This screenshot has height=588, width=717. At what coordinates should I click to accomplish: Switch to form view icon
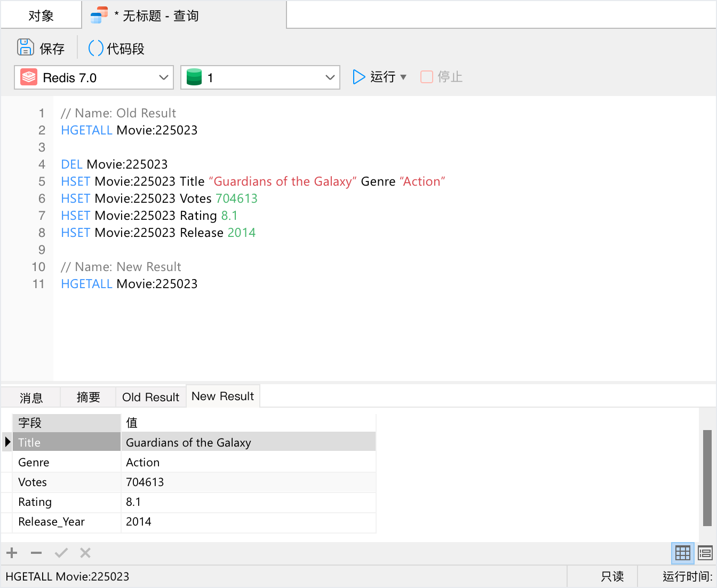click(705, 553)
